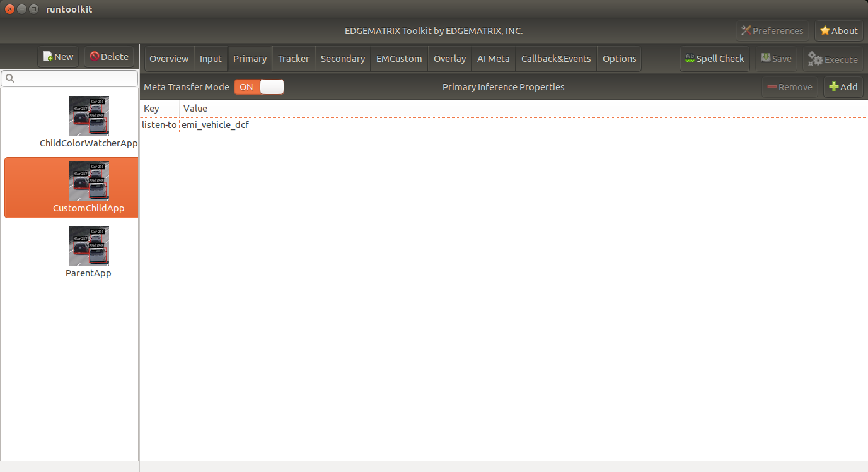868x472 pixels.
Task: Sort by the Value column header
Action: click(x=523, y=109)
